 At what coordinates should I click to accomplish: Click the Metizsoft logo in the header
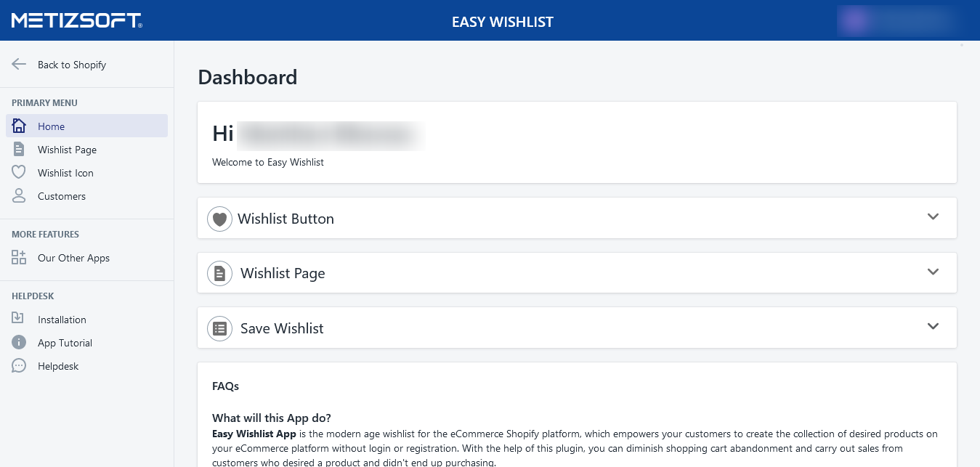pyautogui.click(x=77, y=20)
